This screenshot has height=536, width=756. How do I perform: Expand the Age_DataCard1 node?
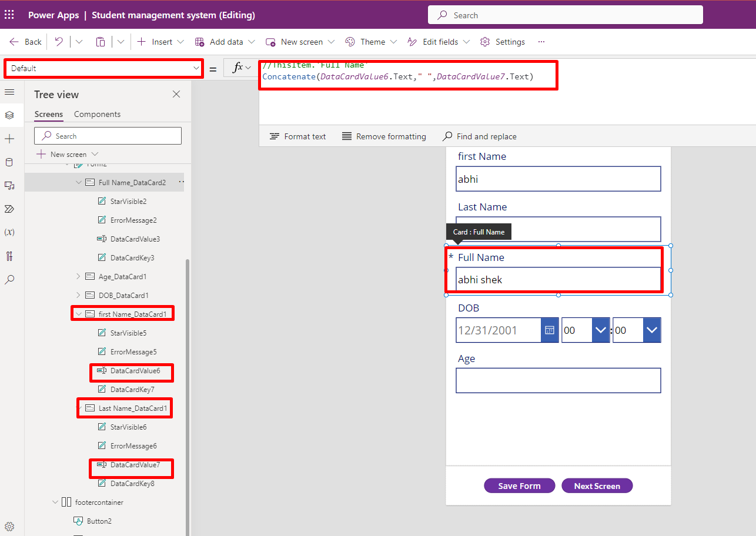pyautogui.click(x=79, y=277)
